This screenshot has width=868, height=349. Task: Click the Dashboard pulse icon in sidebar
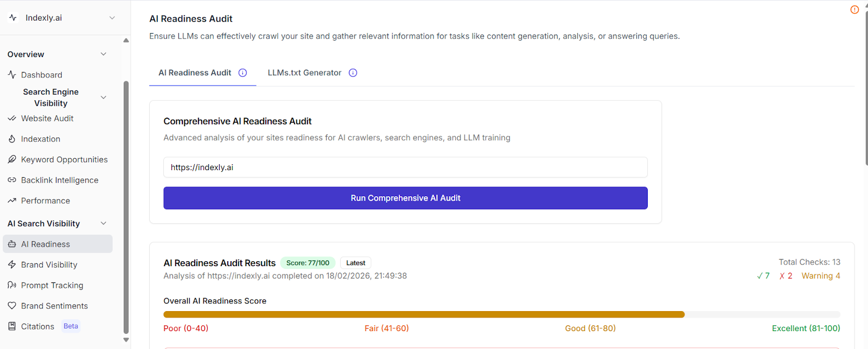[12, 75]
